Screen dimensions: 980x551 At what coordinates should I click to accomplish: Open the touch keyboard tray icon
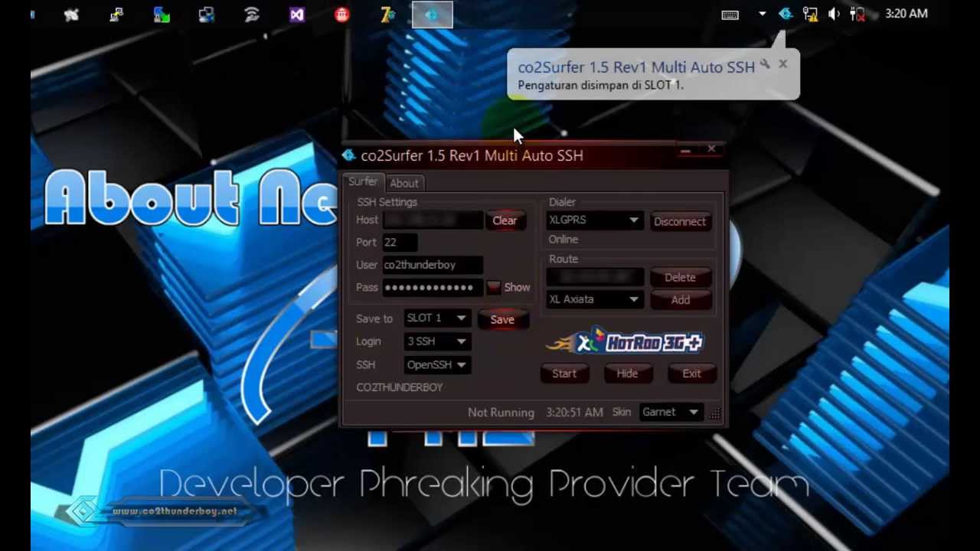point(730,14)
